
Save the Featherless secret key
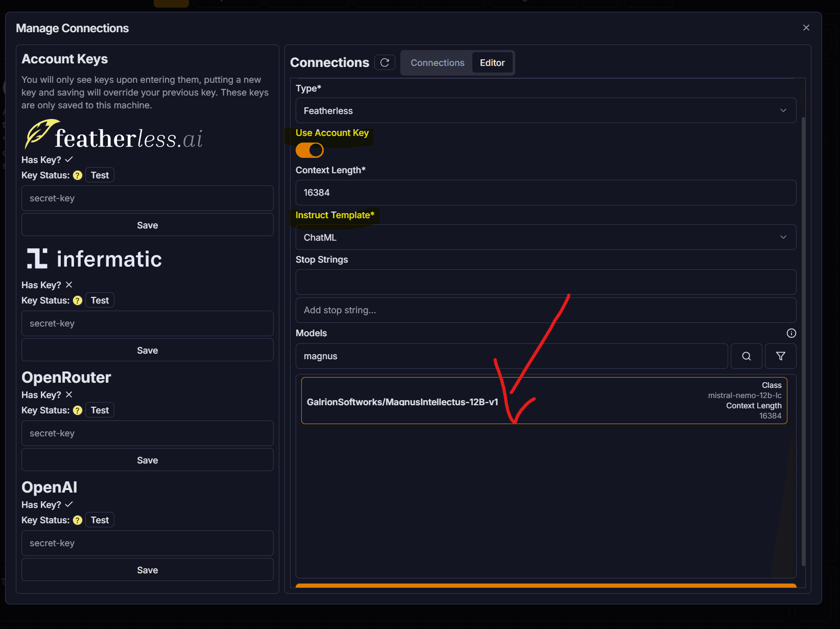pos(148,225)
